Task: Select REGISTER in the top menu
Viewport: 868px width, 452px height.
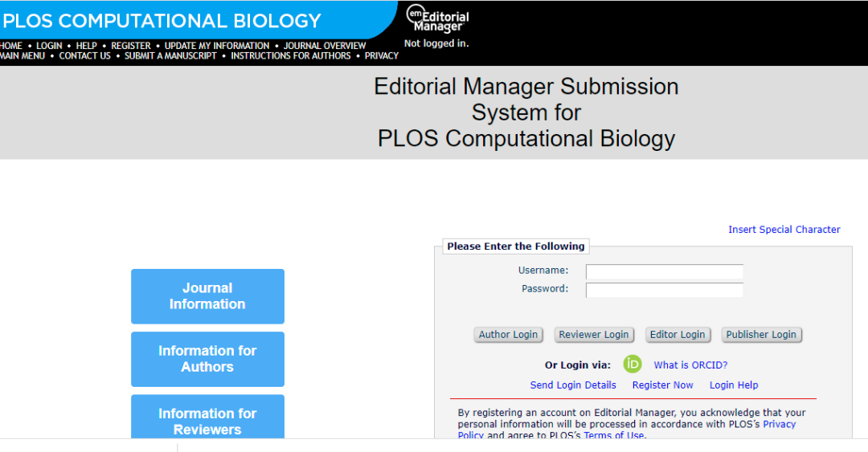Action: pyautogui.click(x=131, y=46)
